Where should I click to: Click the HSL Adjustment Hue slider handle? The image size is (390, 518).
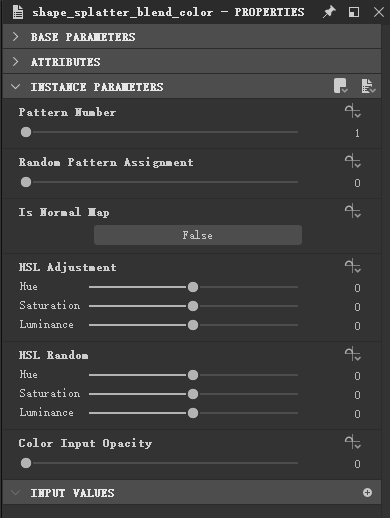[x=193, y=287]
